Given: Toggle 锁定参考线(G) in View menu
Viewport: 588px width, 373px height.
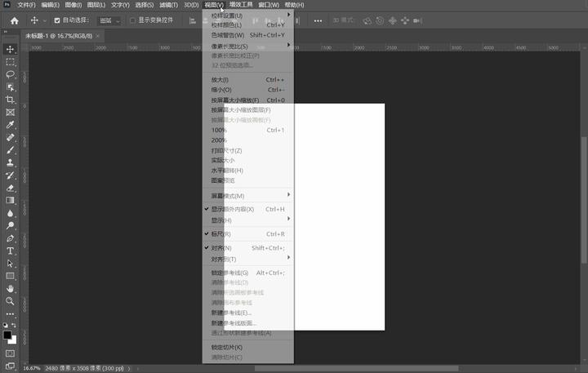Looking at the screenshot, I should click(x=248, y=273).
